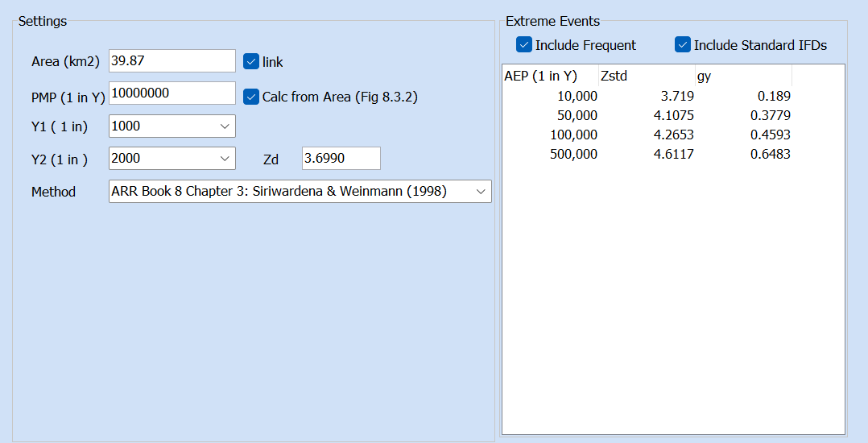This screenshot has height=443, width=868.
Task: Toggle the Calc from Area checkbox
Action: pos(250,97)
